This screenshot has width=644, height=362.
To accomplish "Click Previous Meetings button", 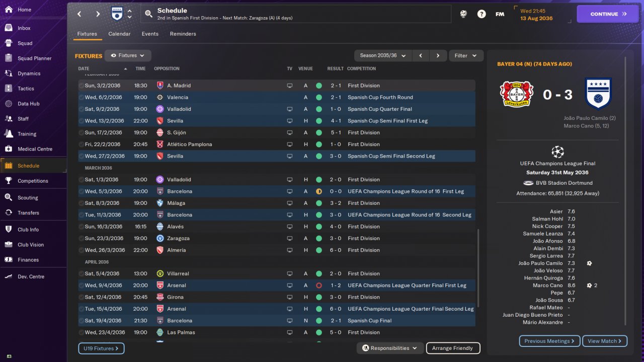I will (x=549, y=341).
